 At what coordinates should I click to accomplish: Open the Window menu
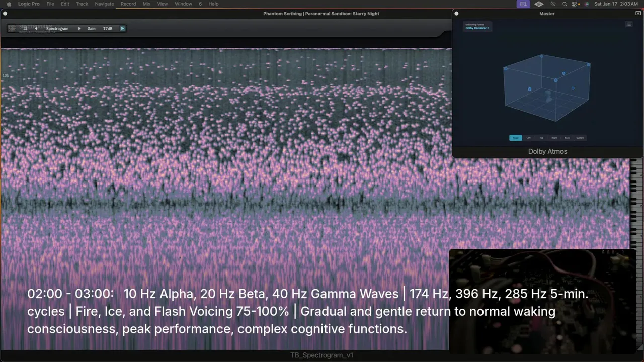click(183, 4)
